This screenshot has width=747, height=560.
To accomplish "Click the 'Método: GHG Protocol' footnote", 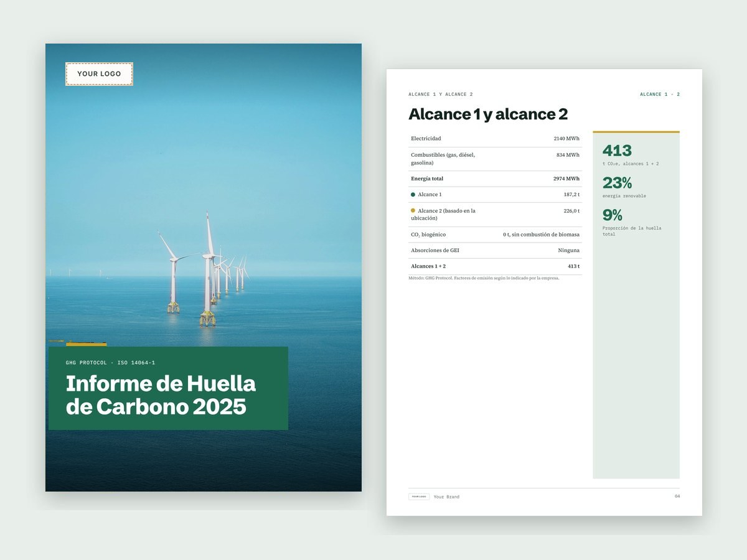I will point(484,278).
